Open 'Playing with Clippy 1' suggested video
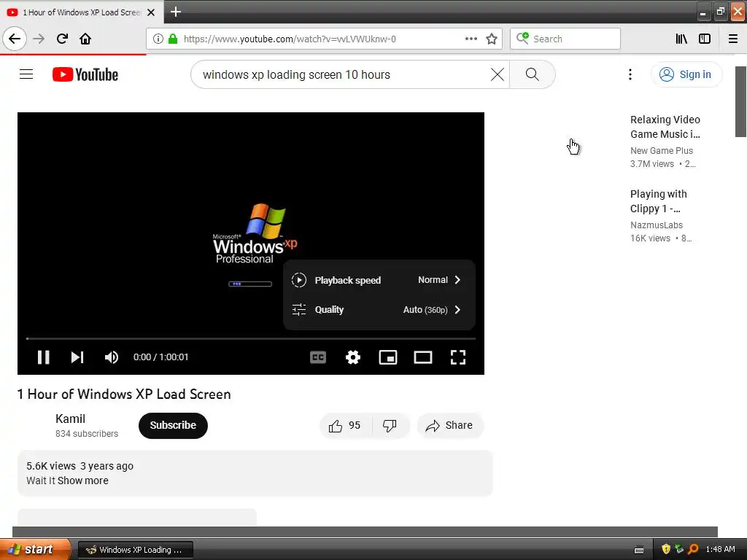Screen dimensions: 747x560 click(659, 201)
